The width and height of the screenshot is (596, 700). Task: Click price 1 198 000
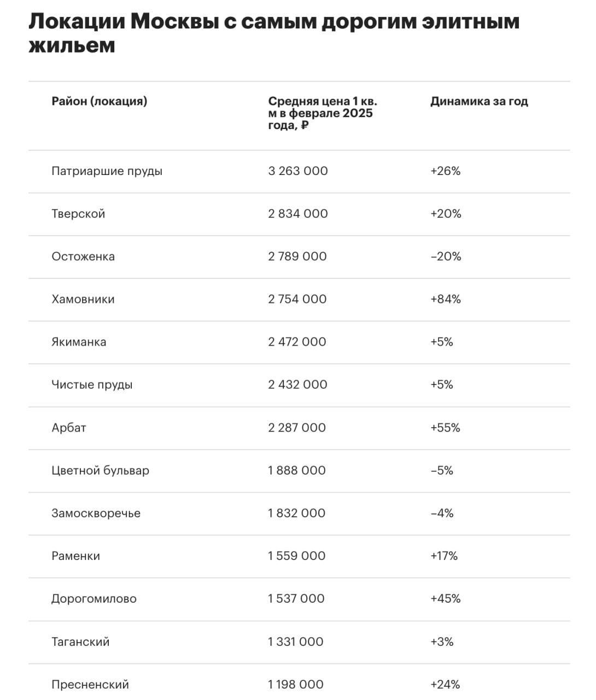(x=296, y=684)
